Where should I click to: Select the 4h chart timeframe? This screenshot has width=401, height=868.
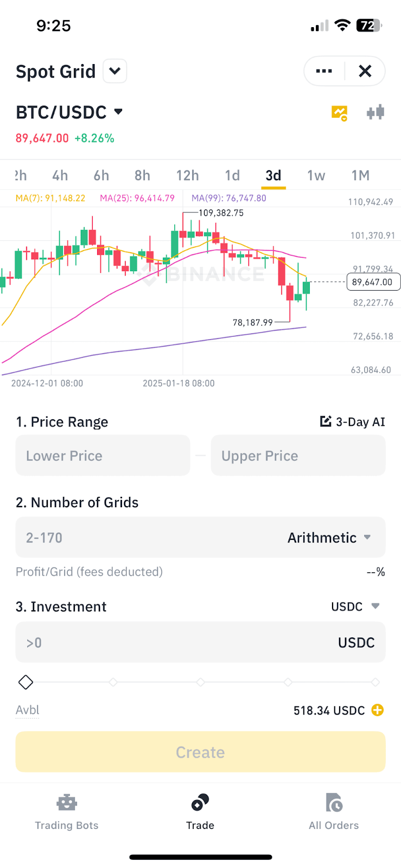tap(60, 175)
